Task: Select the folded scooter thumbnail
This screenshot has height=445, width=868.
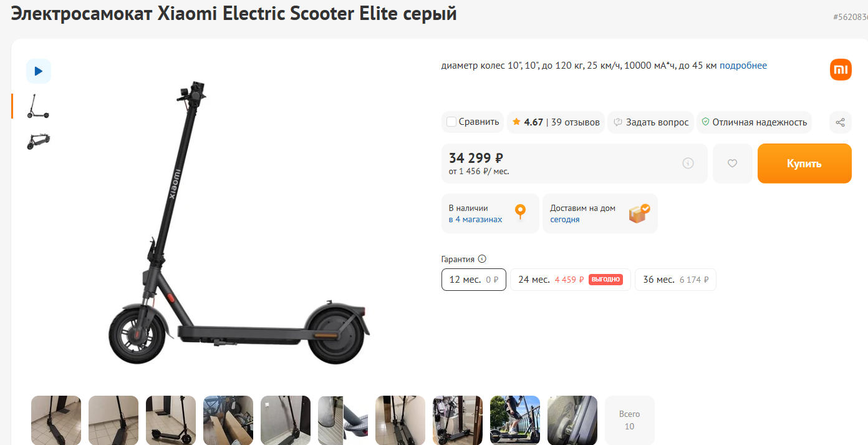Action: (39, 141)
